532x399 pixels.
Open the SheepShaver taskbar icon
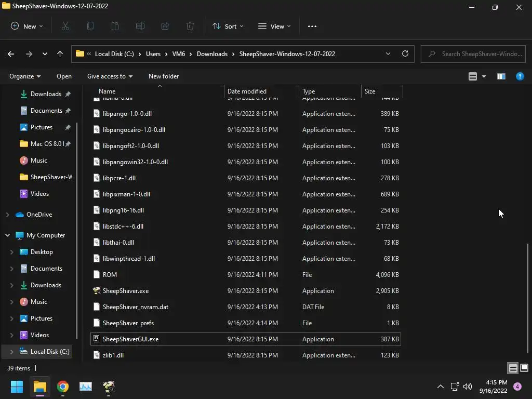(109, 387)
